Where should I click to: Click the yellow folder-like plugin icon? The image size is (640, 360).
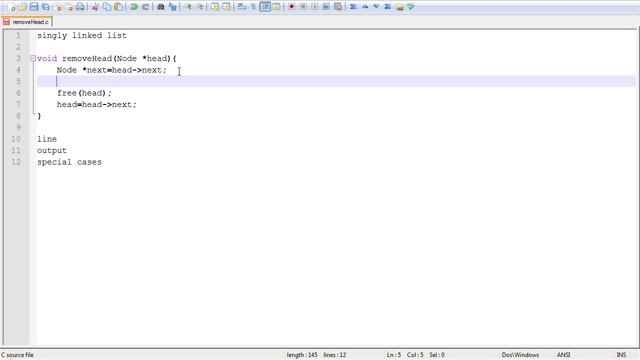point(400,7)
